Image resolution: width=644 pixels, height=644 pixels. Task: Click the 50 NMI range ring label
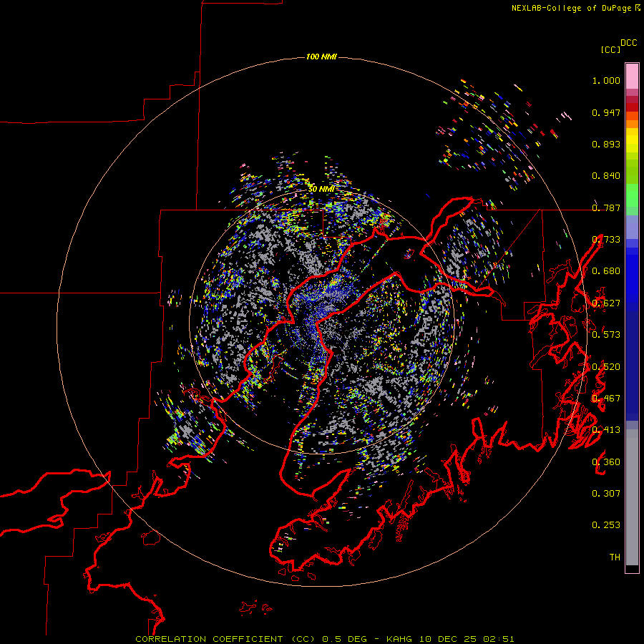tap(321, 189)
